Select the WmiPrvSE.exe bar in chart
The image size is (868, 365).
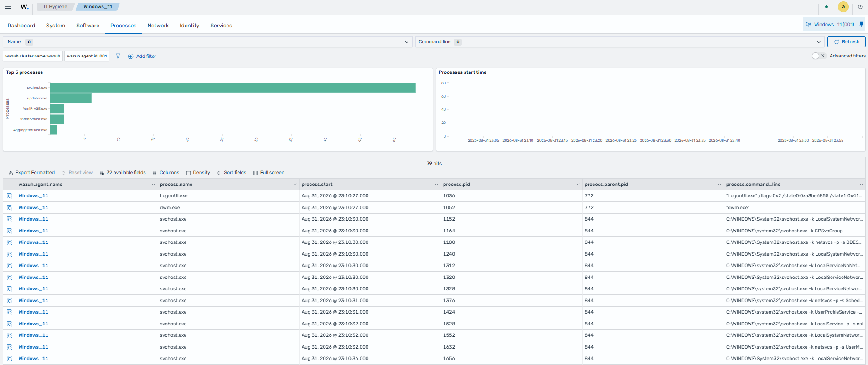[x=57, y=108]
